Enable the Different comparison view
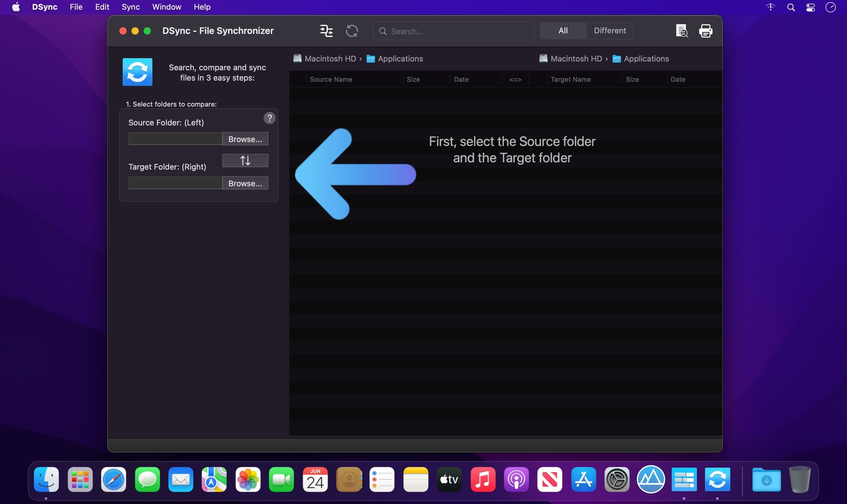Screen dimensions: 847x504 (609, 31)
